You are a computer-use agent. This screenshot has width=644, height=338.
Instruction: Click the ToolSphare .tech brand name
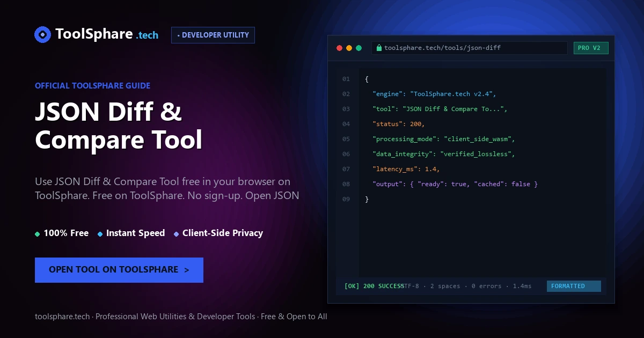click(107, 34)
